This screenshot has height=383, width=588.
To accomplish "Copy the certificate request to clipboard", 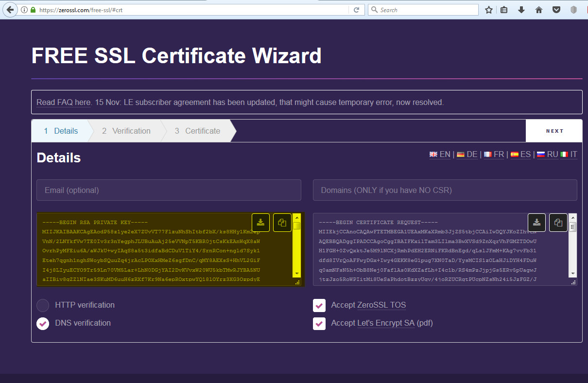I will point(558,223).
